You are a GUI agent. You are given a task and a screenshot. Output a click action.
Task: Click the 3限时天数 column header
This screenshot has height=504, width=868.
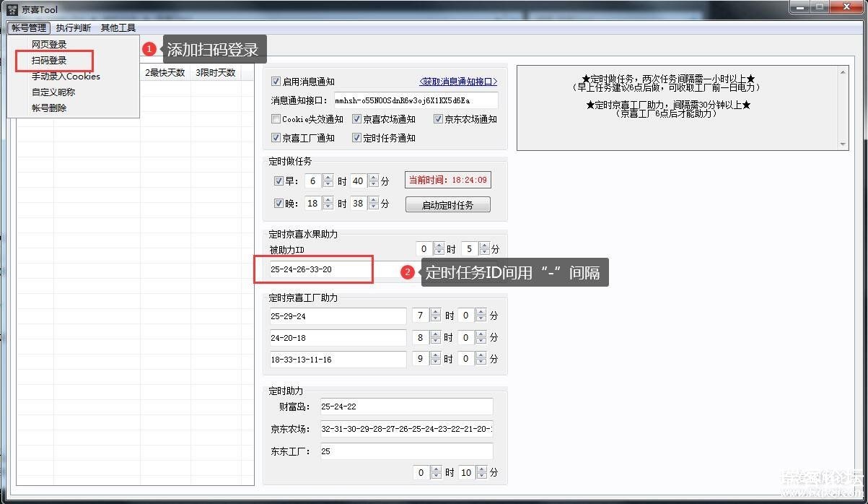pos(216,73)
